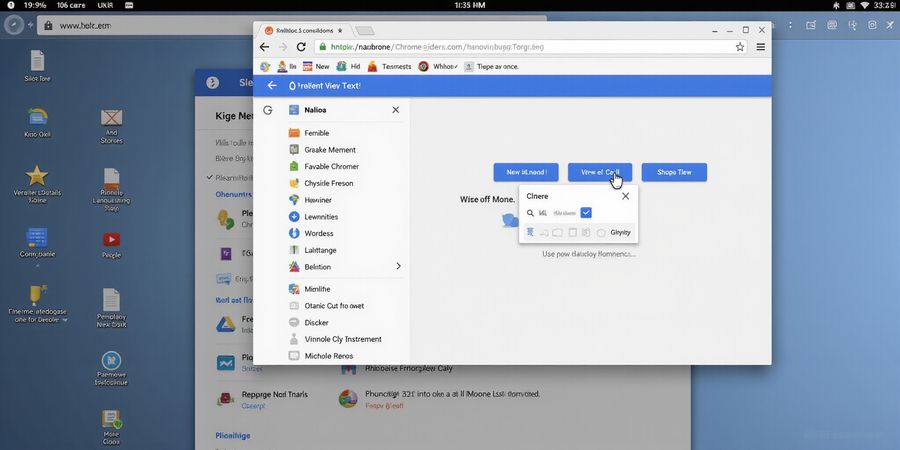
Task: Click Wi-Fi icon in top system bar
Action: [864, 5]
